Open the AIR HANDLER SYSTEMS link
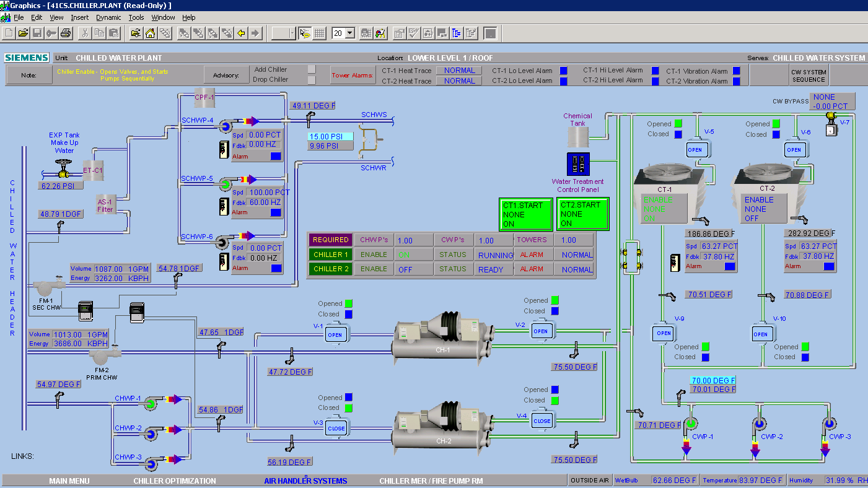This screenshot has width=868, height=488. (x=305, y=481)
